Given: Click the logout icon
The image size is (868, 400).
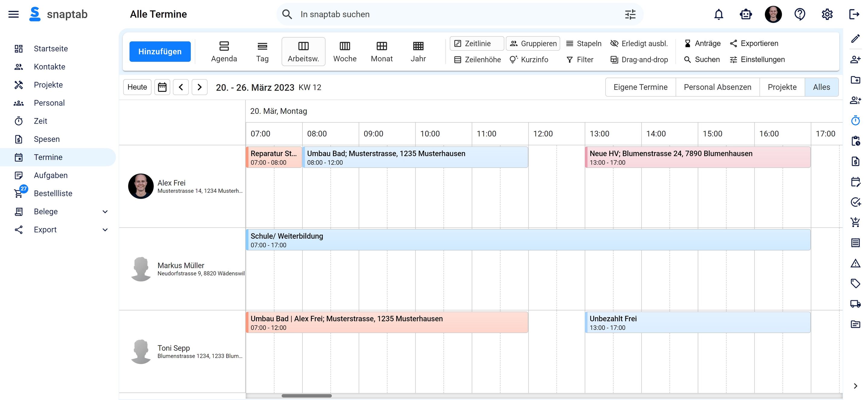Looking at the screenshot, I should pos(854,14).
